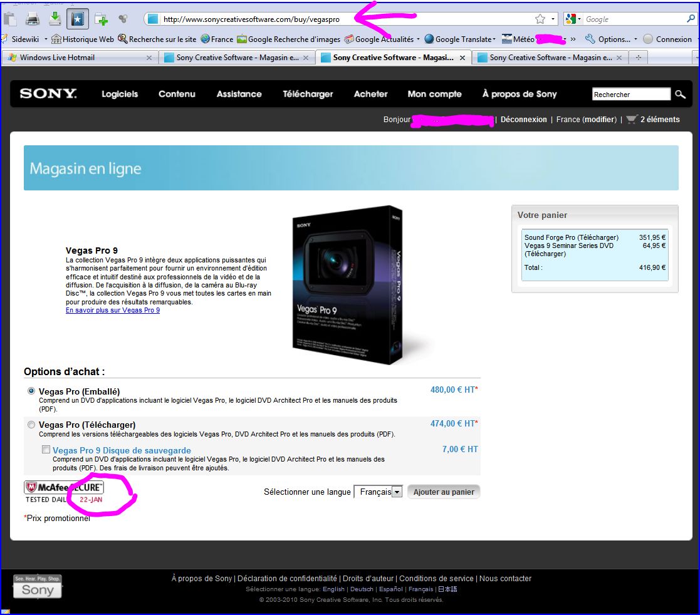
Task: Click the new tab green plus icon
Action: [102, 19]
